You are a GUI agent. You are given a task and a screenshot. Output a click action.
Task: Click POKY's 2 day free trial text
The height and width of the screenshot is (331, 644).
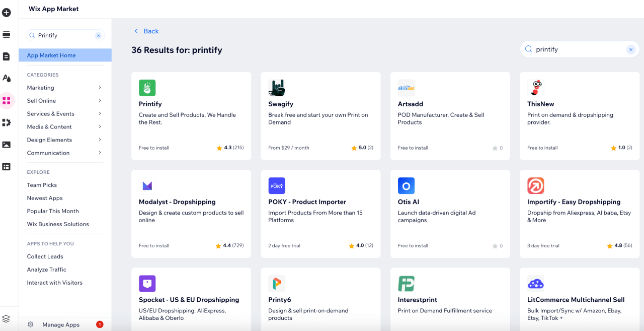click(284, 246)
